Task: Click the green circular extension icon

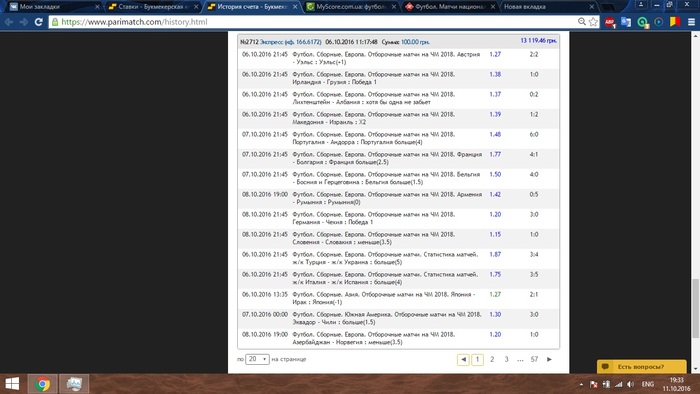Action: pyautogui.click(x=642, y=22)
